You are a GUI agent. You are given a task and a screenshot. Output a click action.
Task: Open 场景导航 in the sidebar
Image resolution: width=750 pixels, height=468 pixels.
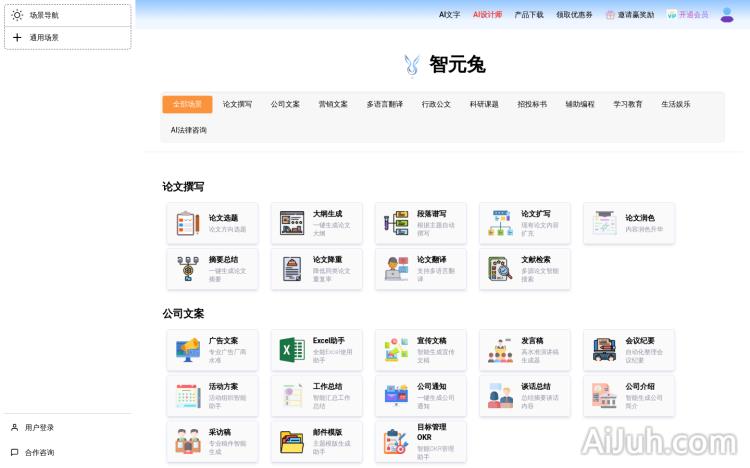(x=68, y=15)
